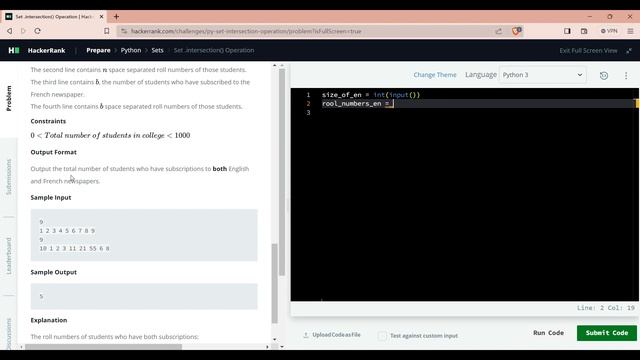Switch to the Leaderboard side tab

pyautogui.click(x=9, y=256)
